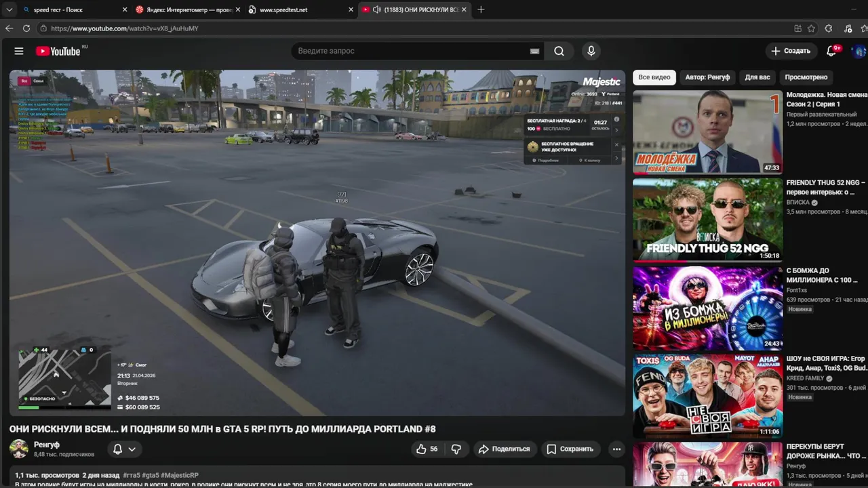This screenshot has width=868, height=488.
Task: Expand subscription notification bell dropdown for Ренгуф
Action: [124, 449]
